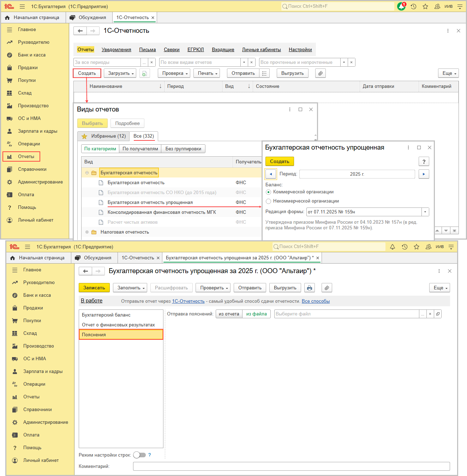Image resolution: width=467 pixels, height=476 pixels.
Task: Select Коммерческой организации radio button
Action: (x=269, y=192)
